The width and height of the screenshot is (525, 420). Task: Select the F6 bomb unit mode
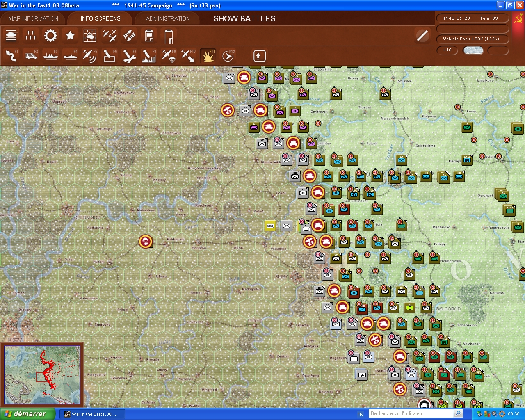pos(110,55)
